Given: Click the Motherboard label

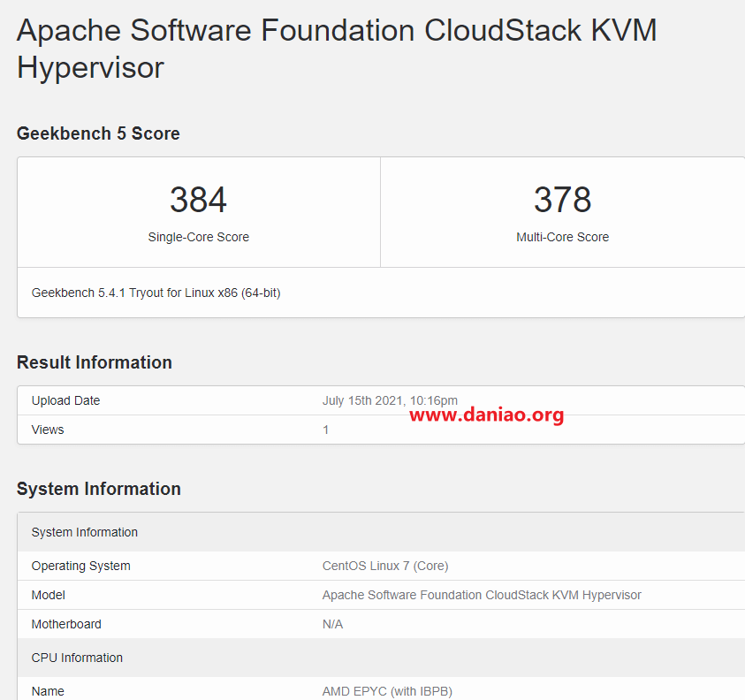Looking at the screenshot, I should (x=66, y=624).
